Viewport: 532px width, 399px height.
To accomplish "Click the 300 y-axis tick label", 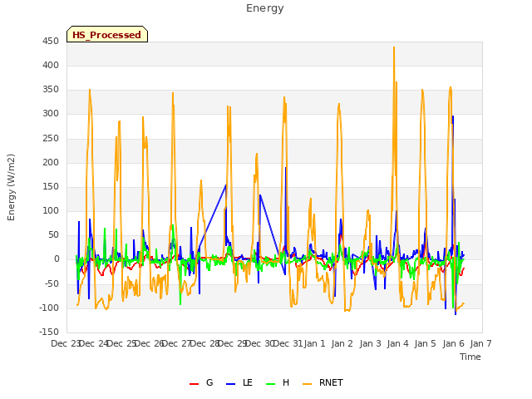I will click(x=51, y=114).
